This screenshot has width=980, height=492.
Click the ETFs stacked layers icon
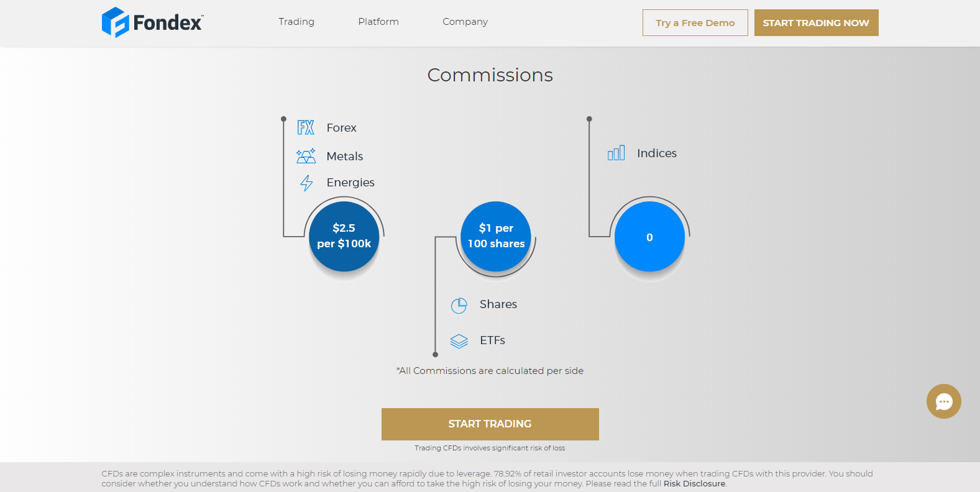[x=459, y=340]
